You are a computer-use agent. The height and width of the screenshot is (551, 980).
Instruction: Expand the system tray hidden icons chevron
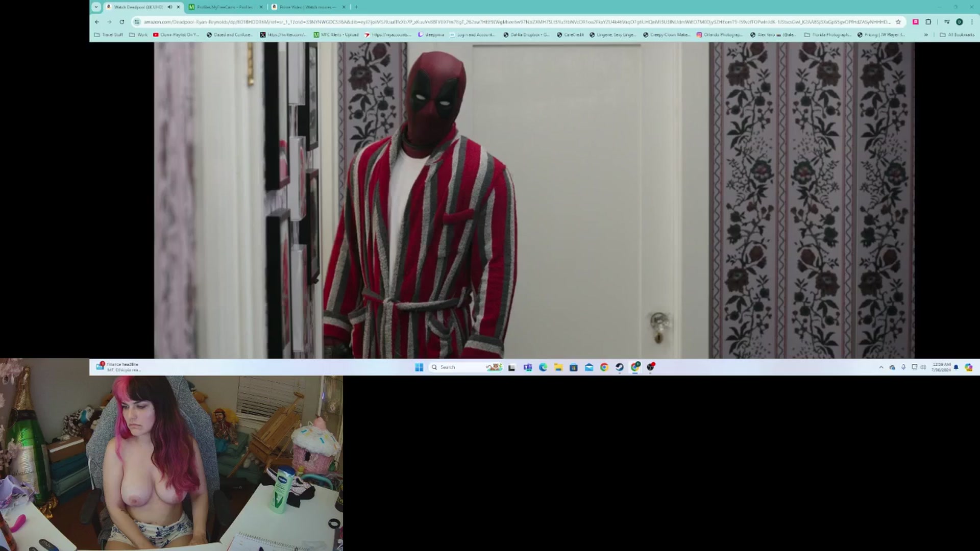pos(881,367)
